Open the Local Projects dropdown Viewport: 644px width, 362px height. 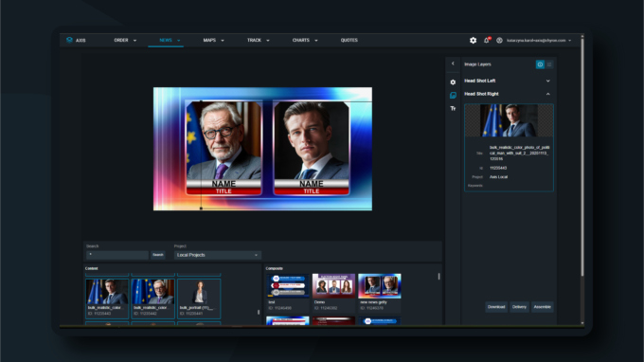[217, 255]
